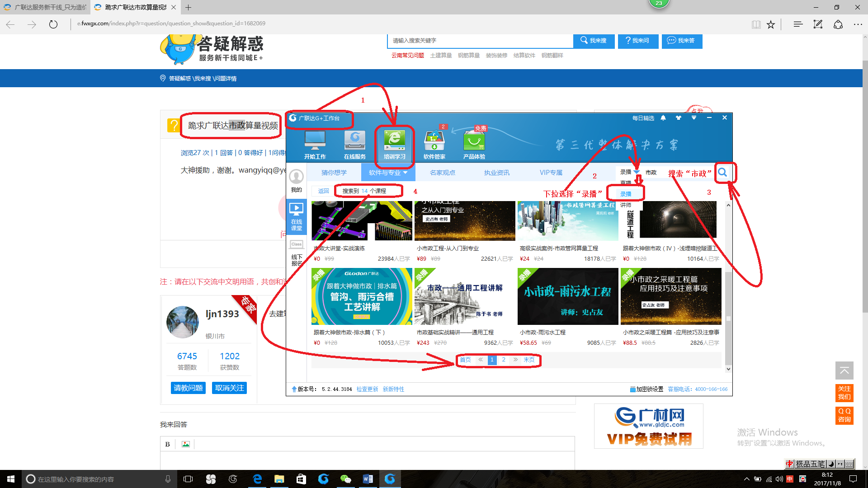868x488 pixels.
Task: Click the address bar URL
Action: (x=171, y=23)
